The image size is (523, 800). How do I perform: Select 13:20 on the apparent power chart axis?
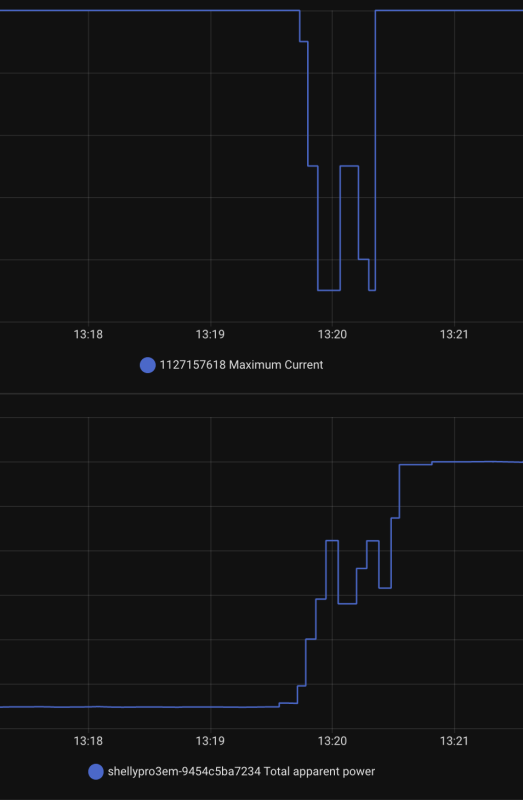332,741
